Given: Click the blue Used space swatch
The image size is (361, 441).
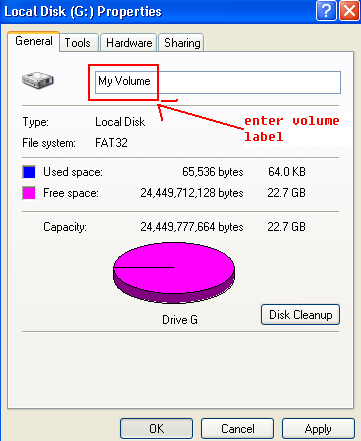Looking at the screenshot, I should [29, 172].
